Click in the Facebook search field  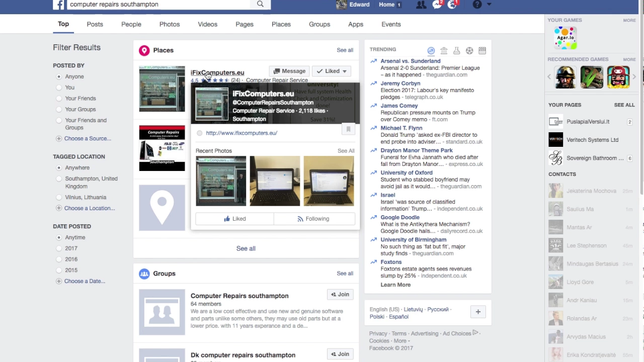pyautogui.click(x=158, y=4)
